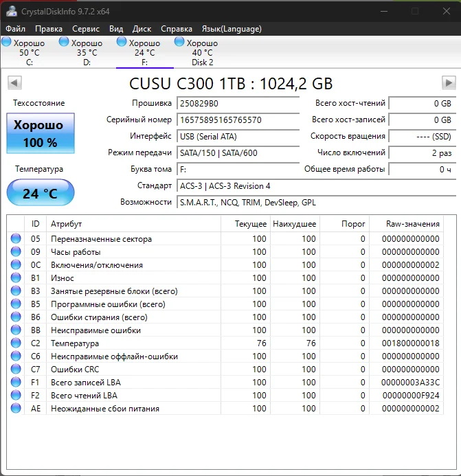Go to the previous disk with left arrow

coord(14,82)
